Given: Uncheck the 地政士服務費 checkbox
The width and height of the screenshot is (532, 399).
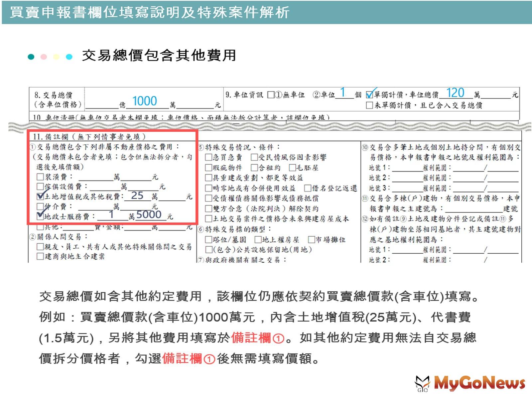Looking at the screenshot, I should (40, 215).
